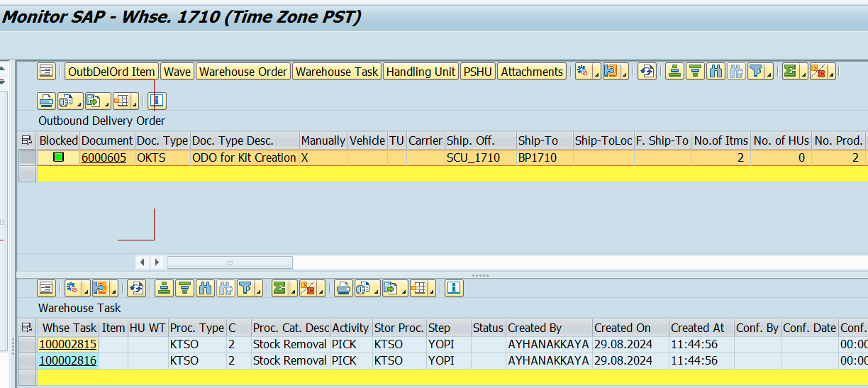Screen dimensions: 868x388
Task: Sort ascending in Warehouse Task toolbar
Action: point(165,288)
